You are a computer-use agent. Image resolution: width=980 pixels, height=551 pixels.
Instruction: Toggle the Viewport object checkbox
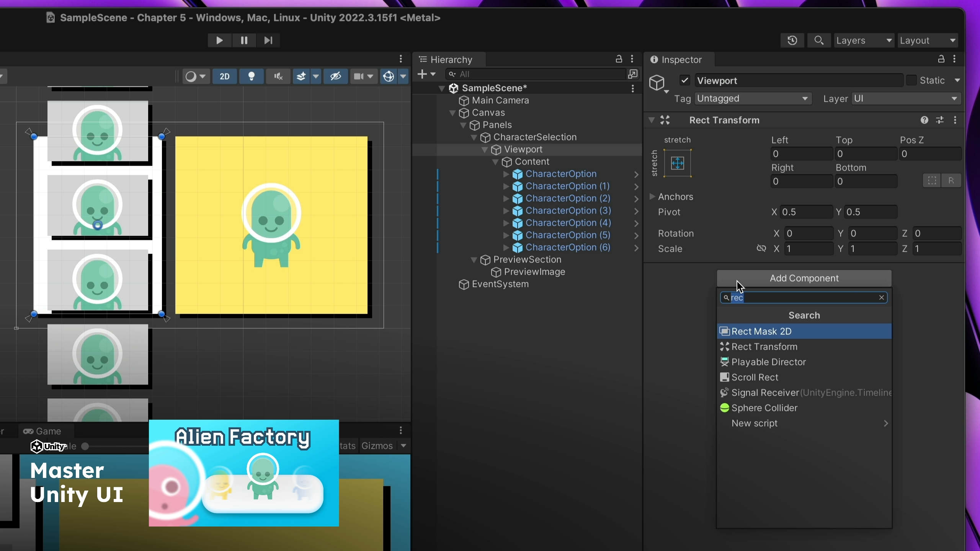pos(684,80)
